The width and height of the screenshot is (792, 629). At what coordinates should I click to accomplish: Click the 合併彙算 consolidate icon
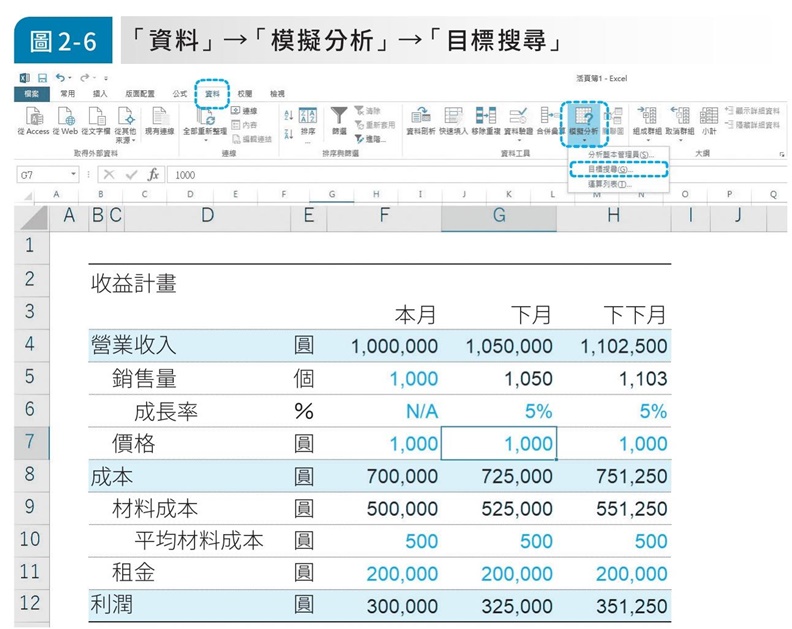[x=550, y=116]
